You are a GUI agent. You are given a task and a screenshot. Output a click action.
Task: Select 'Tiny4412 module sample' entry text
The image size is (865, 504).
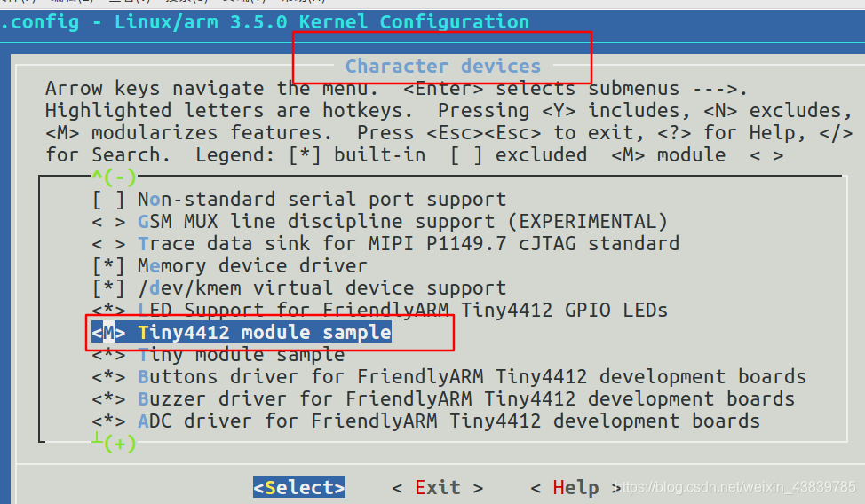tap(265, 333)
